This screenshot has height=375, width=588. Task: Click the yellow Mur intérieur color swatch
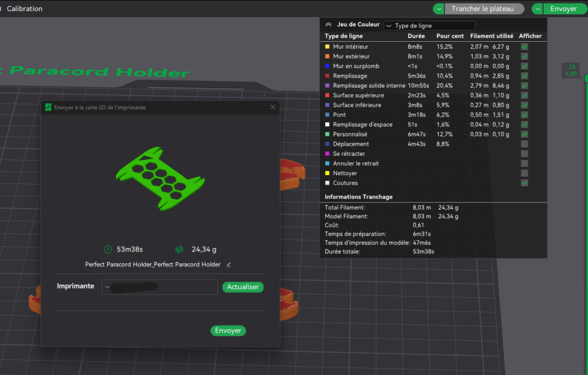327,46
